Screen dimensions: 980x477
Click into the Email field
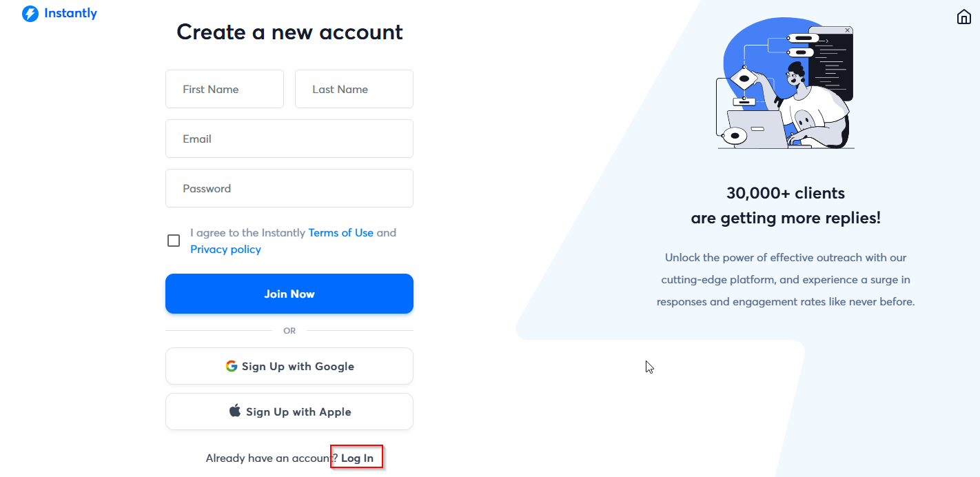point(289,139)
